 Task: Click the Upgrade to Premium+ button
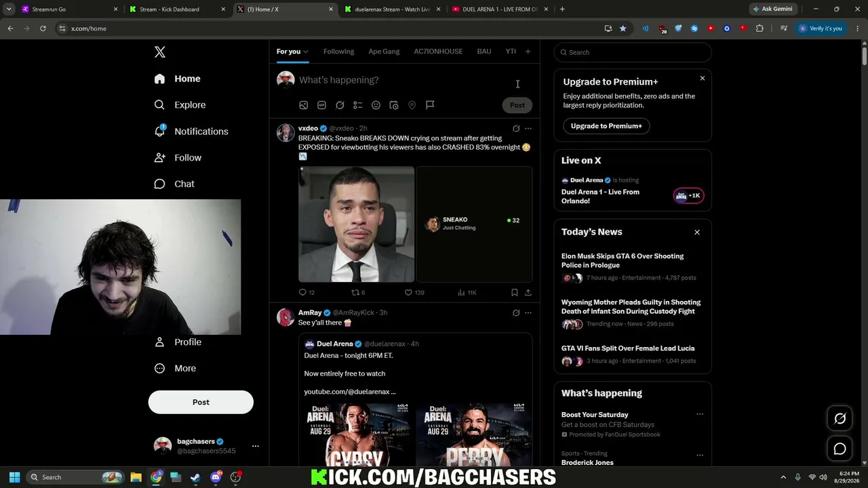click(x=606, y=126)
